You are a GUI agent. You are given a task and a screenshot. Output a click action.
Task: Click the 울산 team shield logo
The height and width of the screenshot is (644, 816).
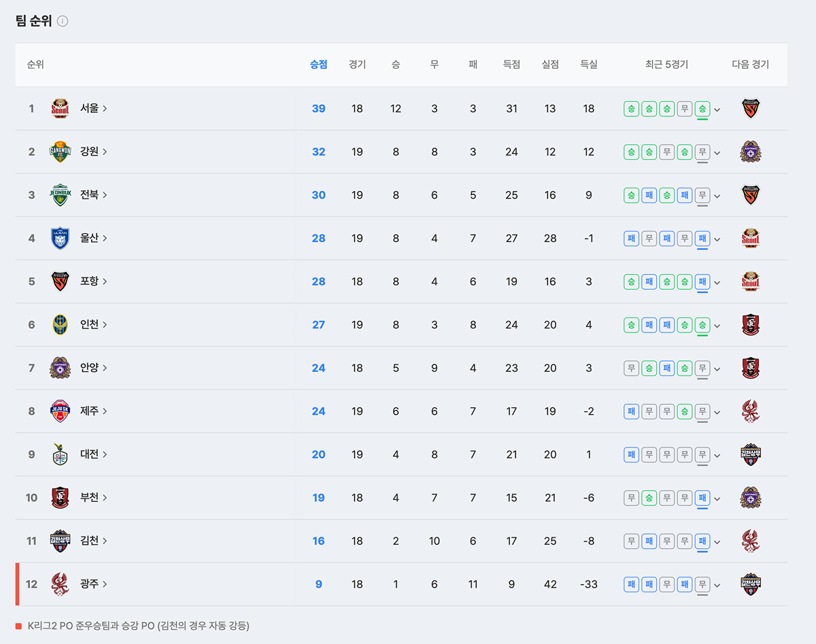[x=61, y=238]
